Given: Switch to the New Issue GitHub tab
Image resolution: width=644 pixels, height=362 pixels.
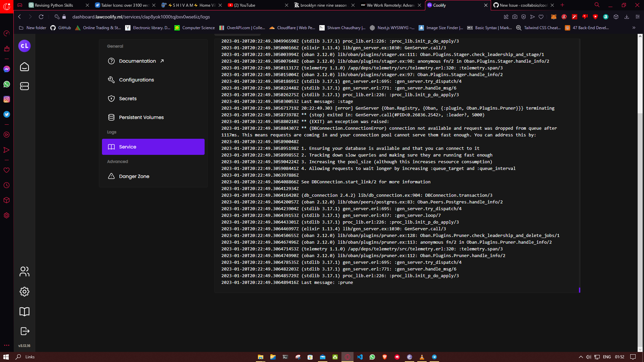Looking at the screenshot, I should pyautogui.click(x=523, y=5).
